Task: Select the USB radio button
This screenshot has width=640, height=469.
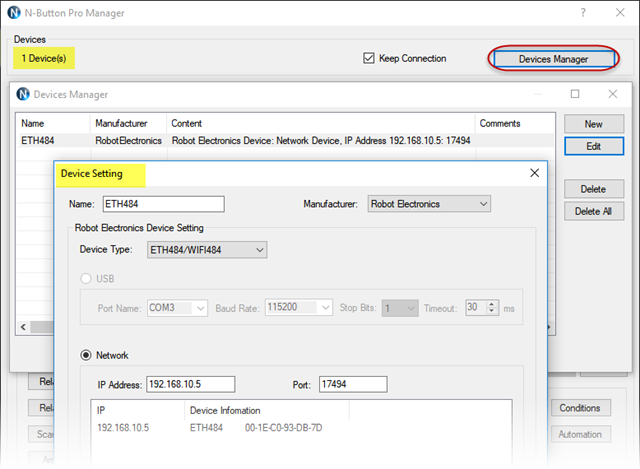Action: pos(86,278)
